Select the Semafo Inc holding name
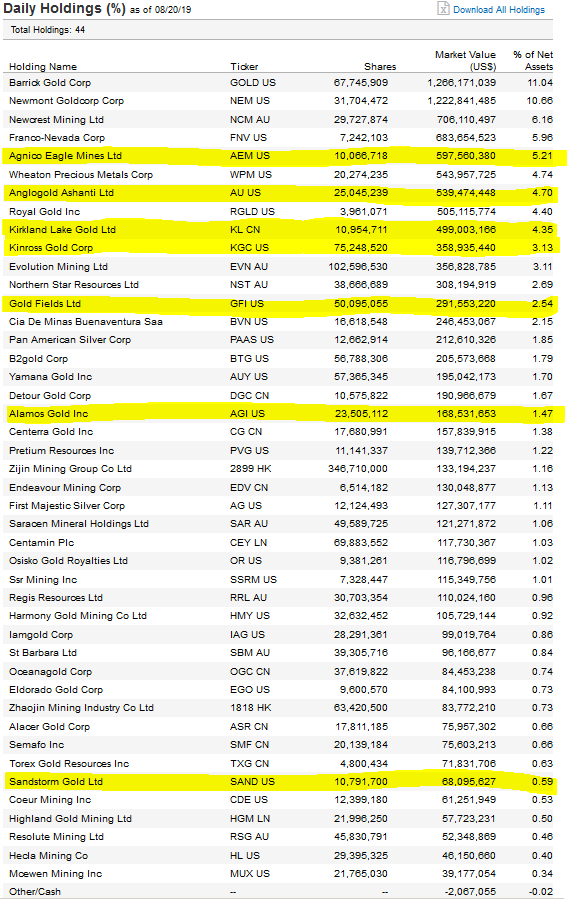567x900 pixels. (37, 745)
